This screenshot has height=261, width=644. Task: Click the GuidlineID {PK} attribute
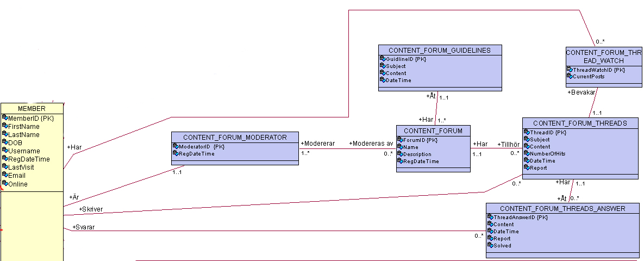(x=406, y=59)
